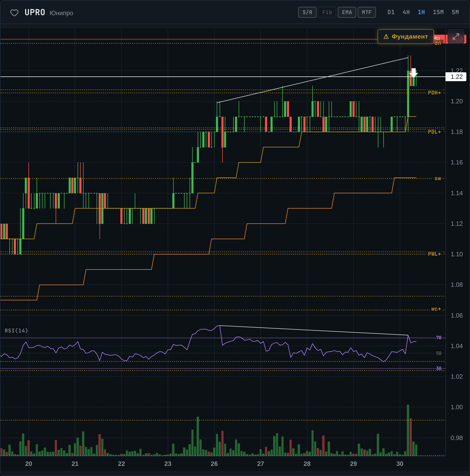Screen dimensions: 470x476
Task: Click the date 20 on time axis
Action: (x=28, y=464)
